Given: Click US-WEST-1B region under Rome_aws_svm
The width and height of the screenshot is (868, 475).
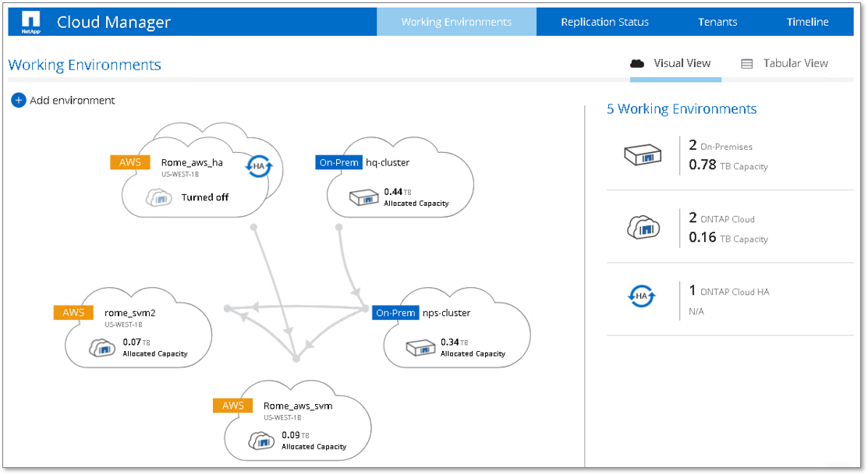Looking at the screenshot, I should tap(282, 418).
